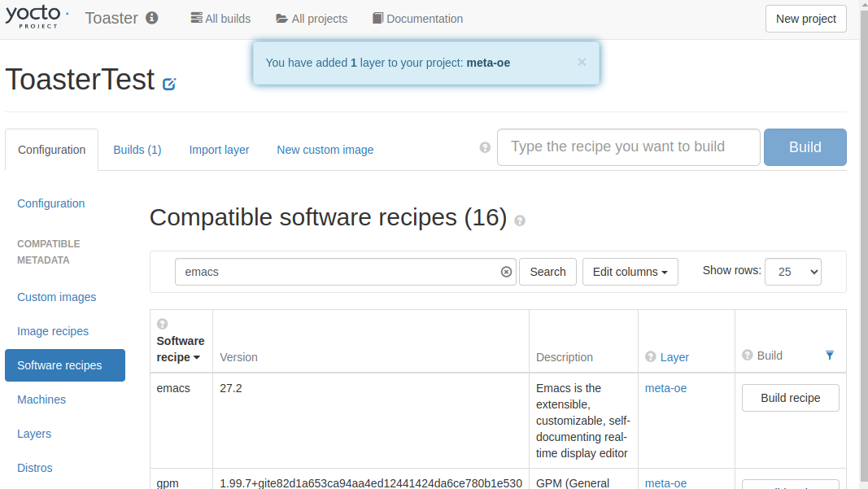Open the Show rows dropdown
The image size is (868, 489).
(792, 272)
